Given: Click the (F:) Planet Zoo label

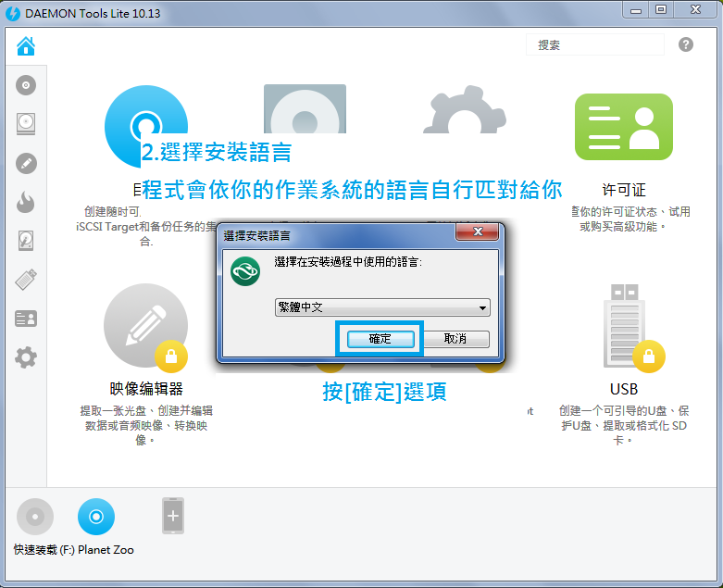Looking at the screenshot, I should 96,550.
